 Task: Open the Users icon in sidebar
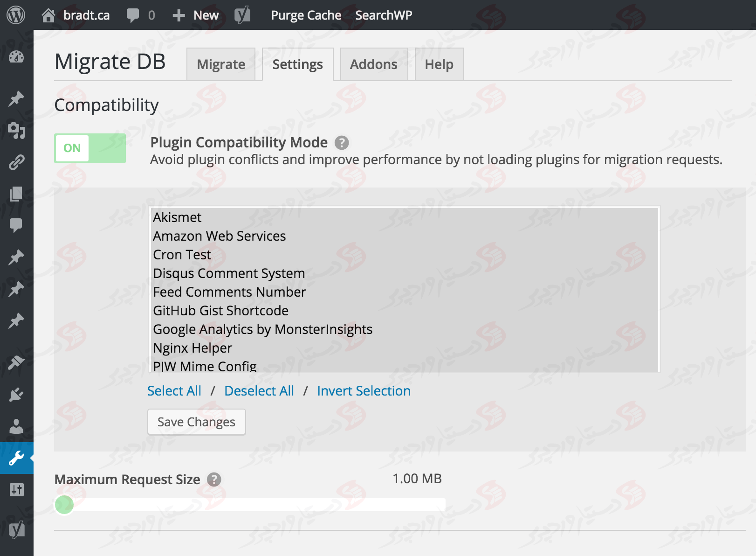16,426
